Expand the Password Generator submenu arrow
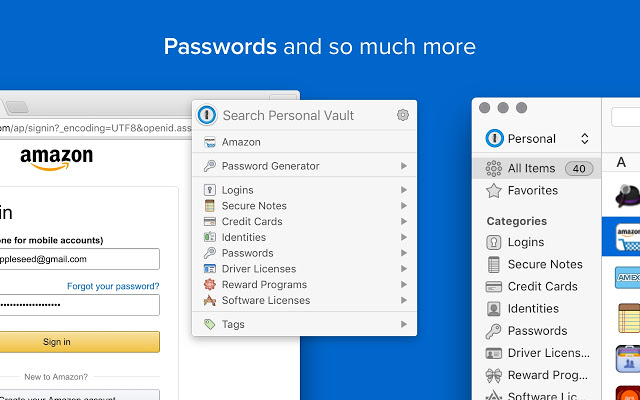The image size is (640, 400). [404, 166]
